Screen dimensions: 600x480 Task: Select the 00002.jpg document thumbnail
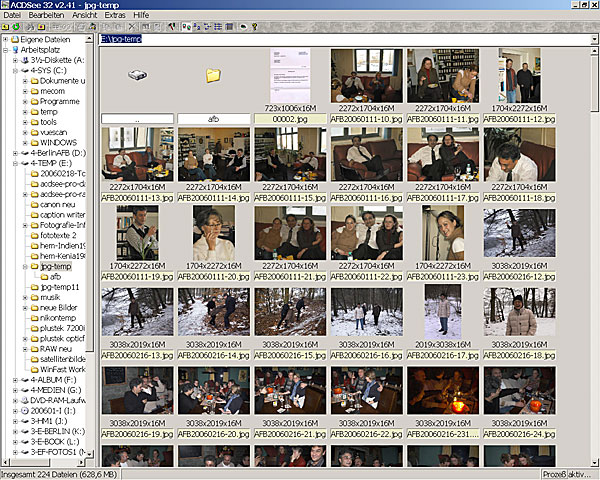289,75
